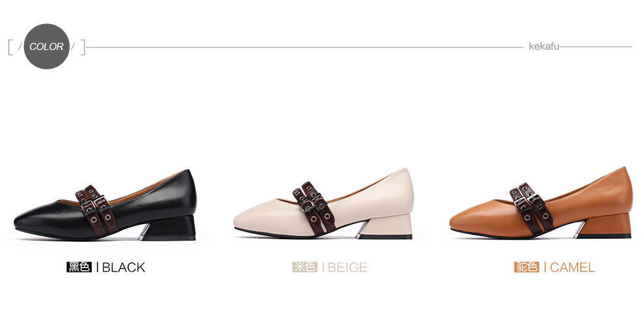Screen dimensions: 644x315
Task: Select the black shoe image
Action: tap(105, 205)
